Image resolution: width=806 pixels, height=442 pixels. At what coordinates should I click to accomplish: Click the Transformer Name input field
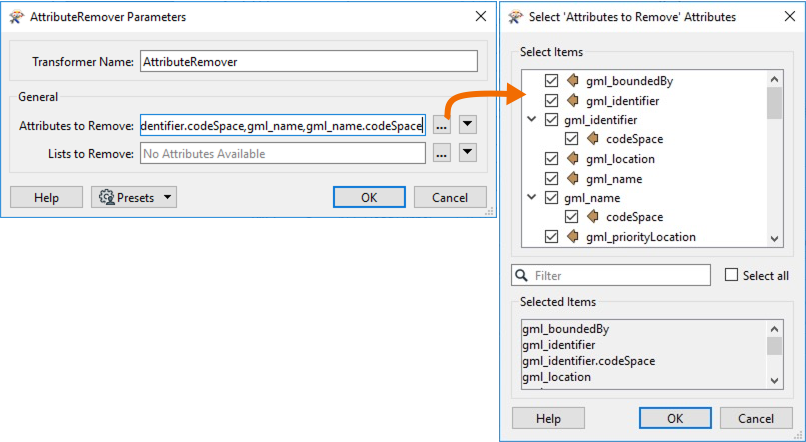pos(308,62)
